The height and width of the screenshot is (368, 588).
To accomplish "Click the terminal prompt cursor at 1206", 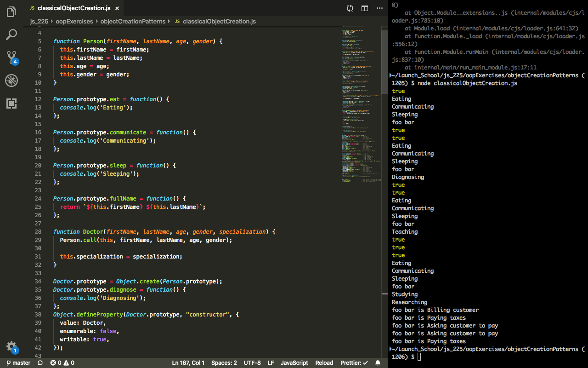I will [419, 357].
